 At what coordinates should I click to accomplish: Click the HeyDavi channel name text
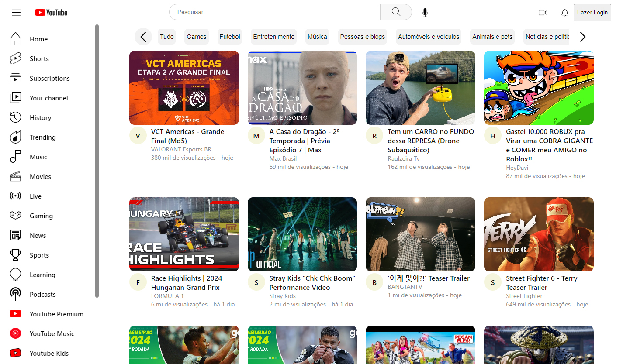[517, 168]
